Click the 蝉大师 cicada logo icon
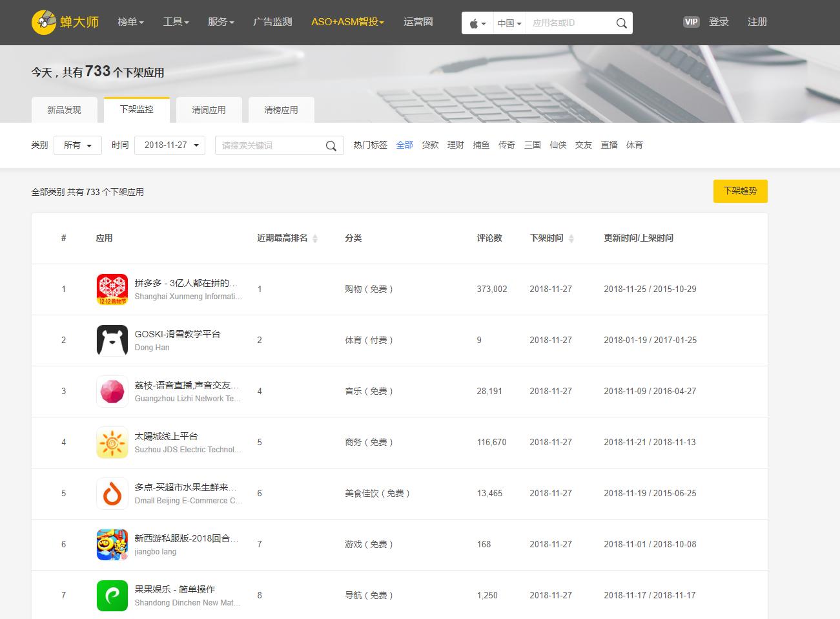The height and width of the screenshot is (619, 840). 44,22
